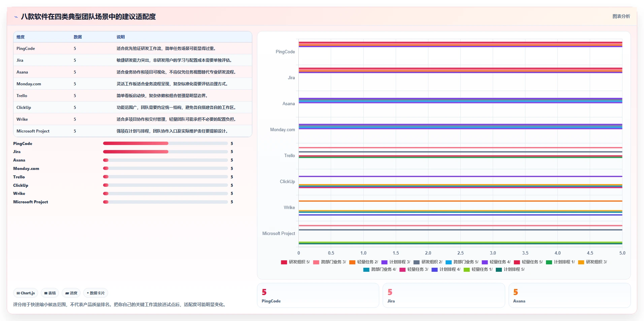Toggle the 轻量任务 2/ legend dataset
The width and height of the screenshot is (644, 321).
[363, 262]
